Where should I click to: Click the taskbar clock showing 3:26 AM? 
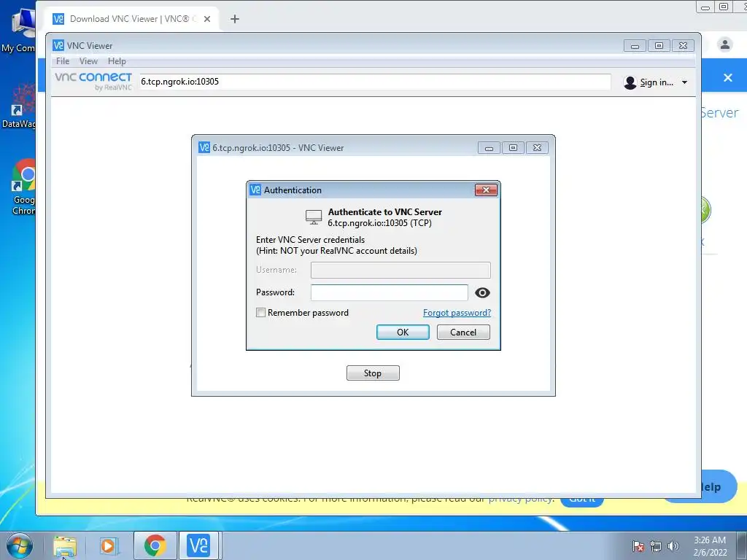pos(710,546)
